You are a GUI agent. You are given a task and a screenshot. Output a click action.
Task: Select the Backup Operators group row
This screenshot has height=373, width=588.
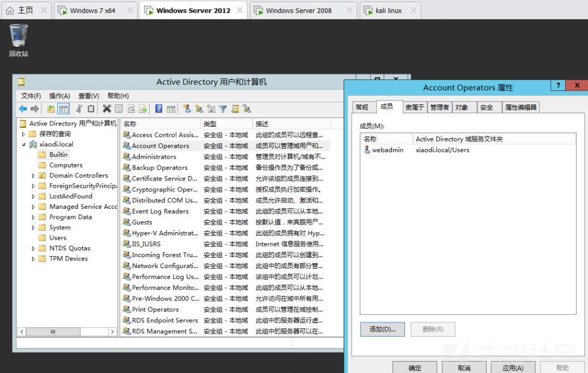click(x=226, y=168)
